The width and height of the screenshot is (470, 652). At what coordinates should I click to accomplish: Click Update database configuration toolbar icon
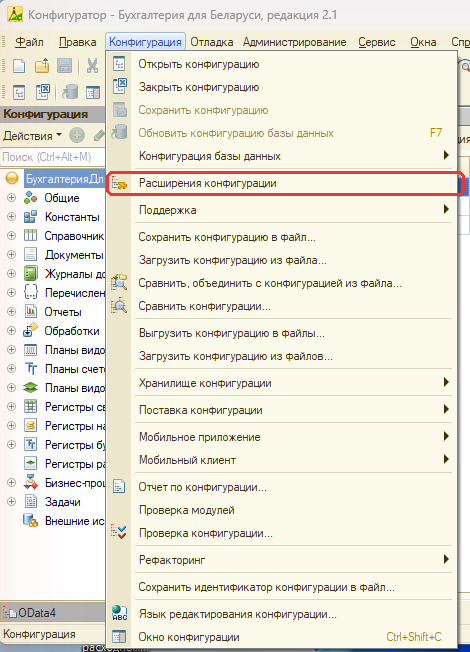pos(70,92)
